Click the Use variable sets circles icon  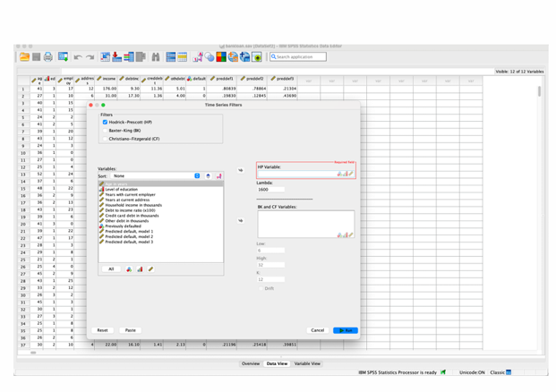(210, 56)
